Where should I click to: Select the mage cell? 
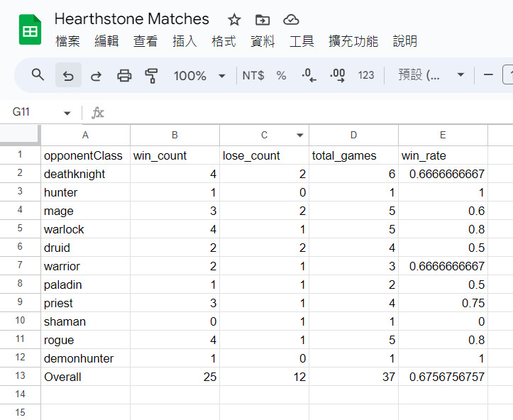(x=85, y=211)
